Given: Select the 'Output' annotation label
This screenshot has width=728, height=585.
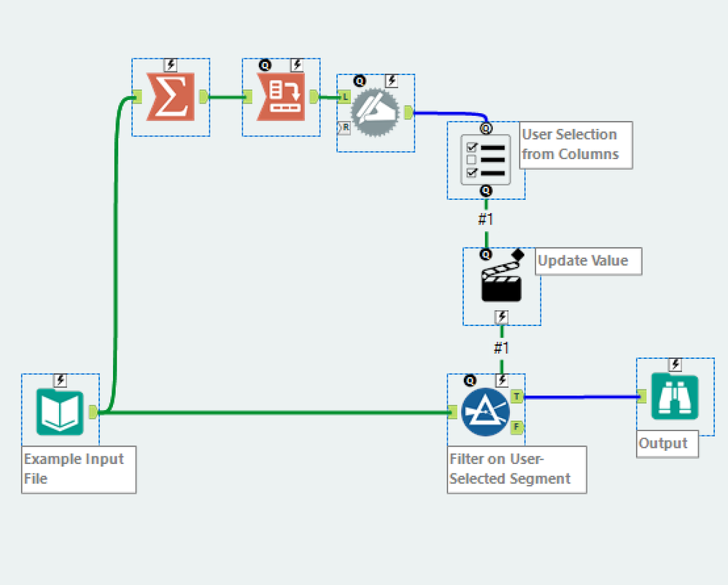Looking at the screenshot, I should pos(667,444).
